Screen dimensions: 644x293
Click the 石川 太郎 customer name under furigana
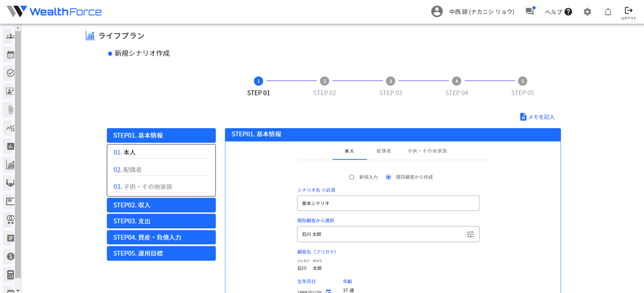(309, 268)
